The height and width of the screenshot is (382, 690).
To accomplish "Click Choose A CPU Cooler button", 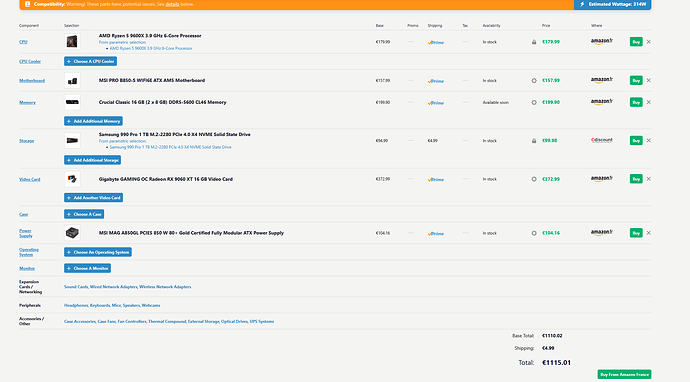I will [90, 61].
